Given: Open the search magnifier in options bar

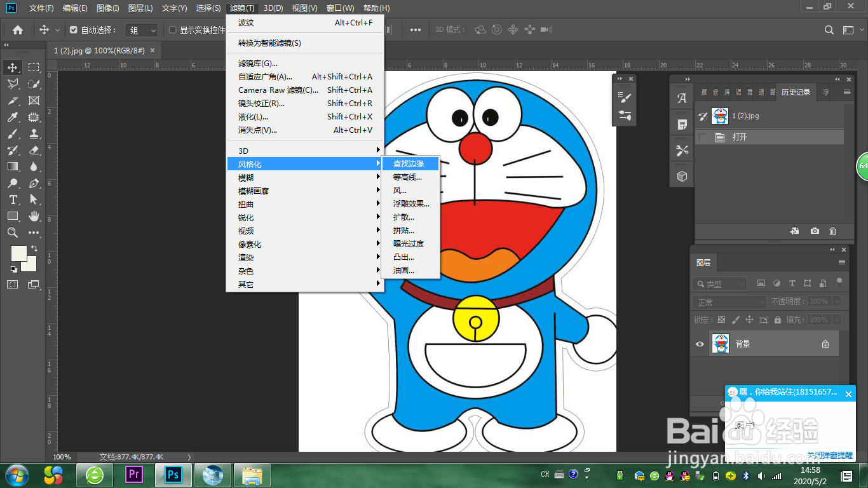Looking at the screenshot, I should point(829,30).
